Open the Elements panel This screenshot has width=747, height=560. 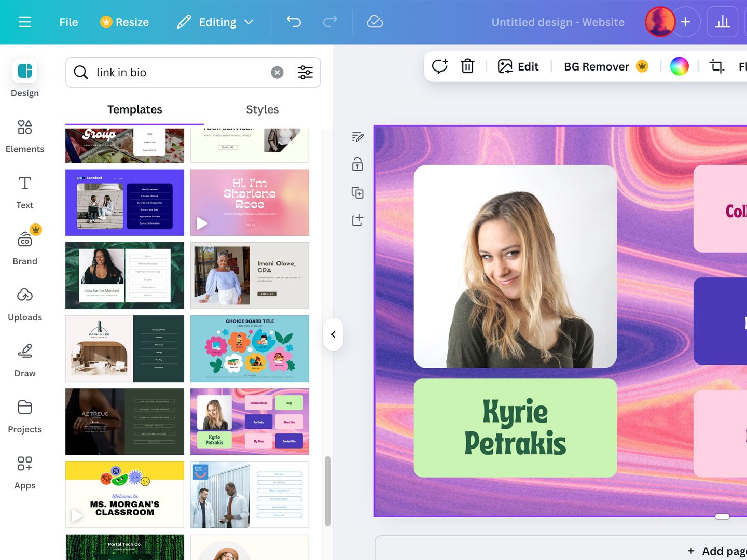pyautogui.click(x=25, y=136)
